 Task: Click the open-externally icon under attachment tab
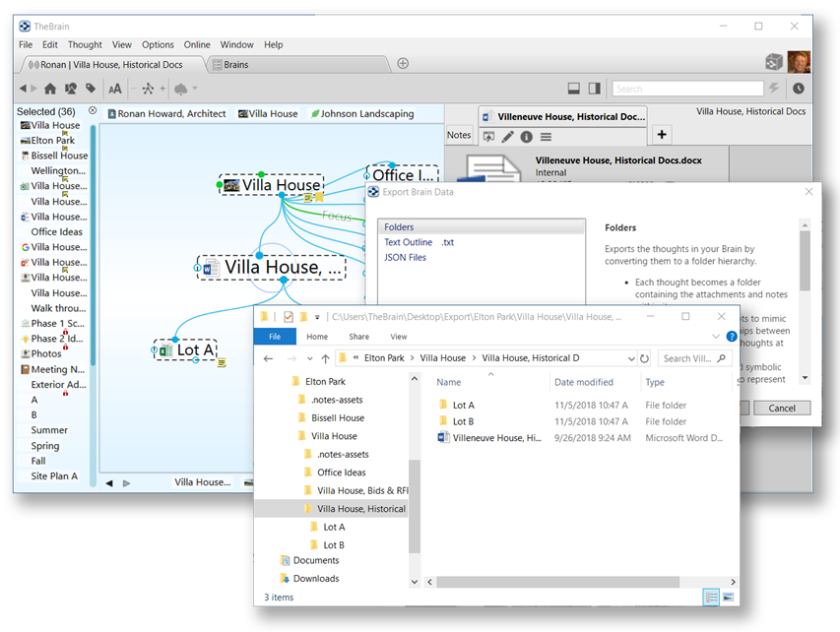[x=488, y=137]
